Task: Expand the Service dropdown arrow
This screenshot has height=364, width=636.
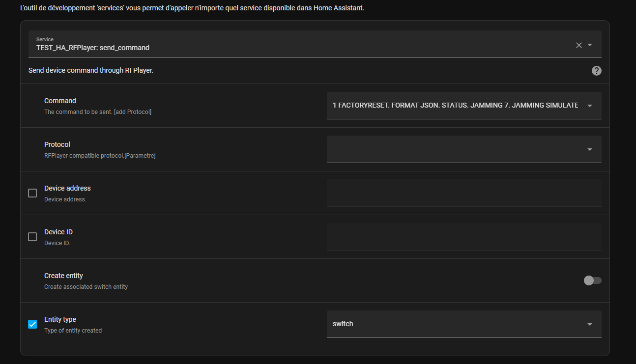Action: point(590,45)
